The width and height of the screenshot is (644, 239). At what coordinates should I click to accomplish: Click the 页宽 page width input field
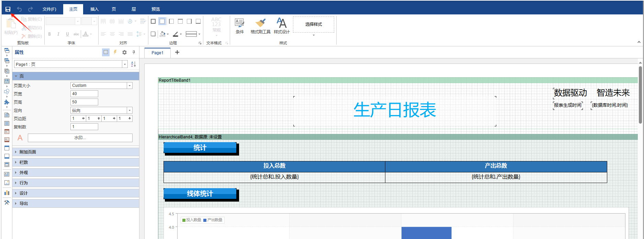(84, 94)
